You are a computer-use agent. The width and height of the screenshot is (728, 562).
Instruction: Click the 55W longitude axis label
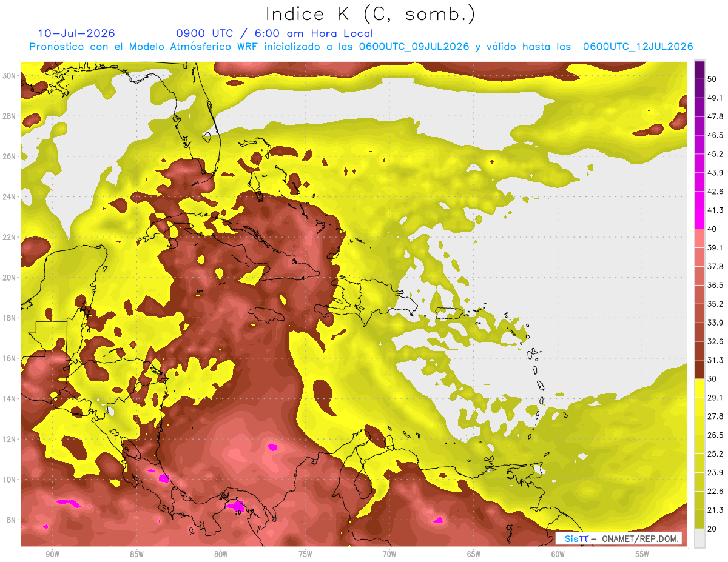642,554
